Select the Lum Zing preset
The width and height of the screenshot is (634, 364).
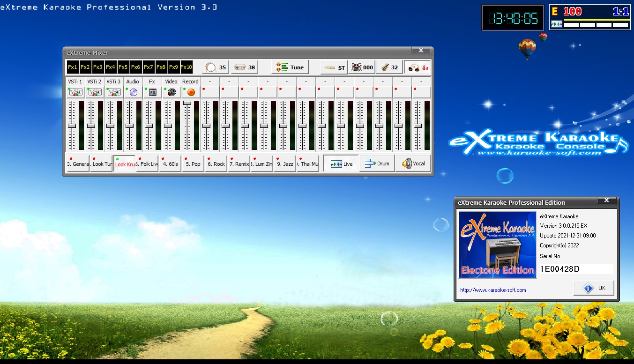[x=262, y=163]
